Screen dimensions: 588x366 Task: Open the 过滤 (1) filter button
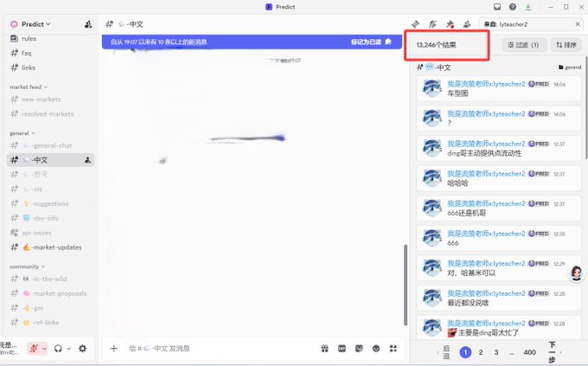523,45
